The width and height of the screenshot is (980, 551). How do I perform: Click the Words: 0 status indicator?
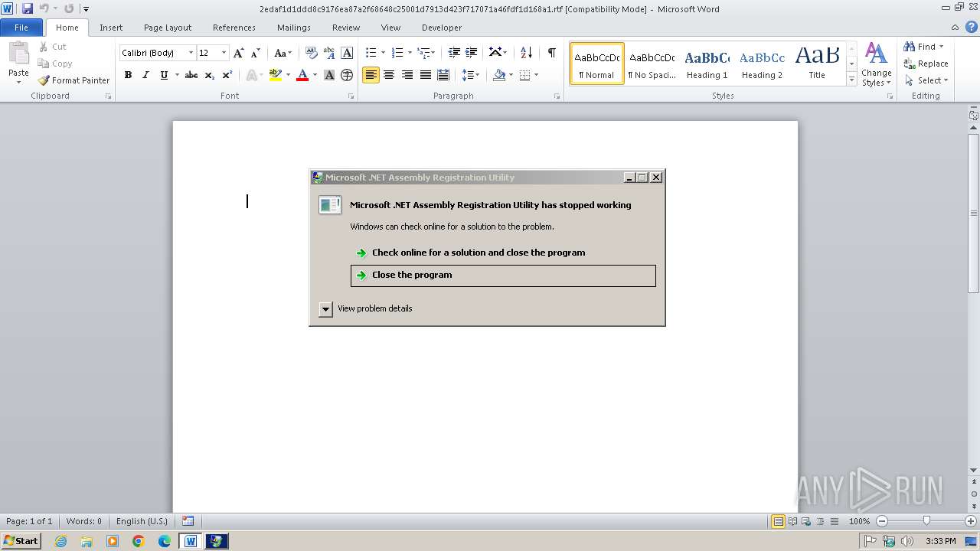point(83,521)
